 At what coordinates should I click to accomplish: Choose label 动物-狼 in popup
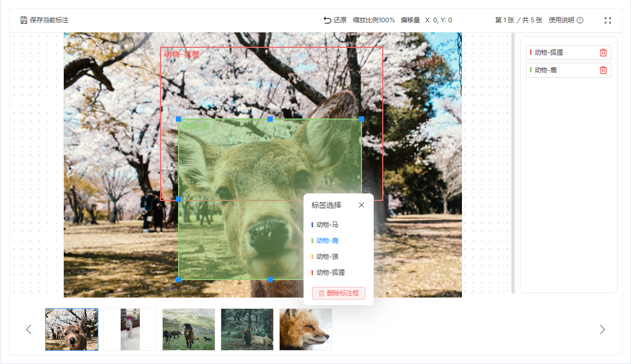(325, 257)
